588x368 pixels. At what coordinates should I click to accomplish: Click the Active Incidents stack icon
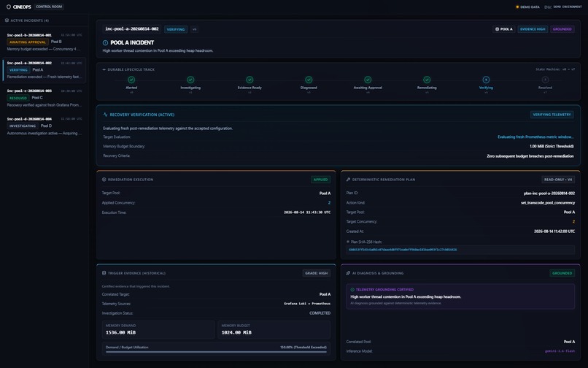click(7, 20)
